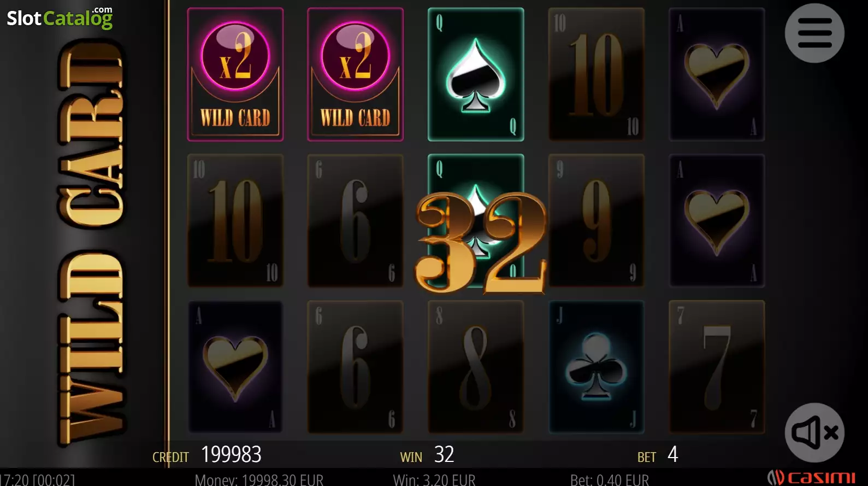Click the CREDIT 199983 display
Image resolution: width=868 pixels, height=486 pixels.
[207, 455]
